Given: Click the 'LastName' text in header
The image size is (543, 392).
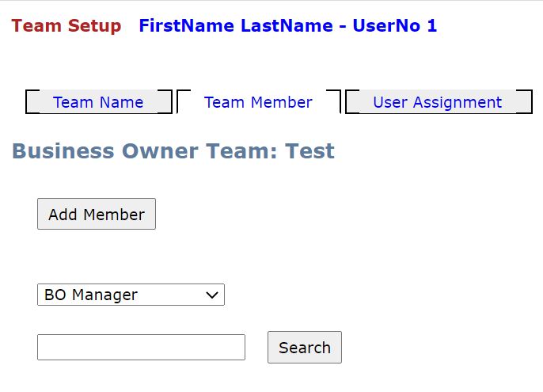Looking at the screenshot, I should pos(287,25).
